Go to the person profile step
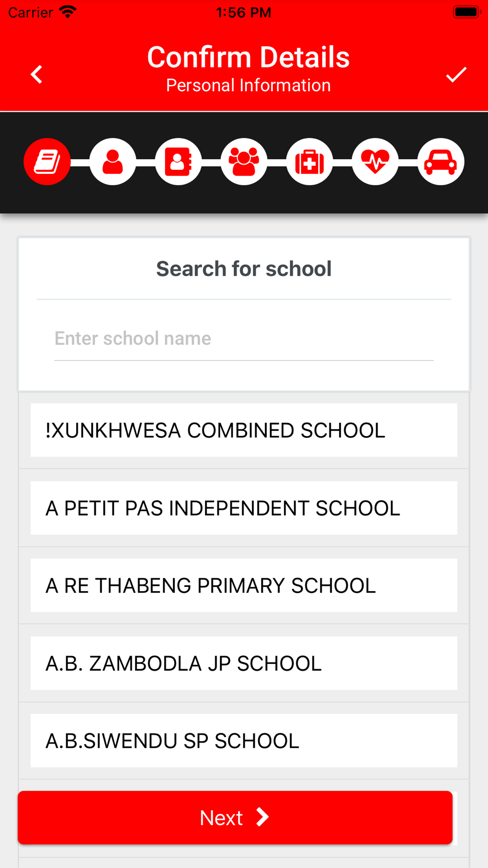 [113, 162]
